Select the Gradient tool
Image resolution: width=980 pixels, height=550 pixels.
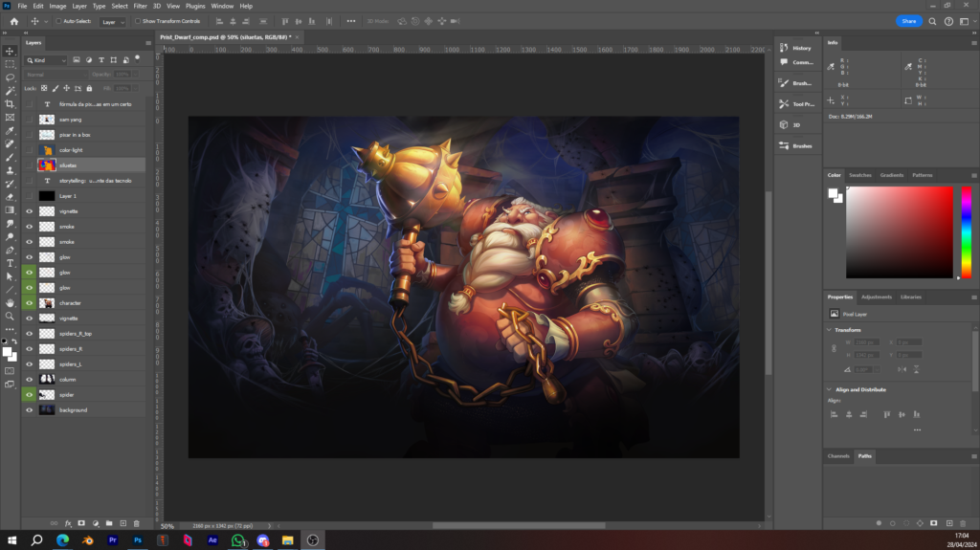[10, 210]
